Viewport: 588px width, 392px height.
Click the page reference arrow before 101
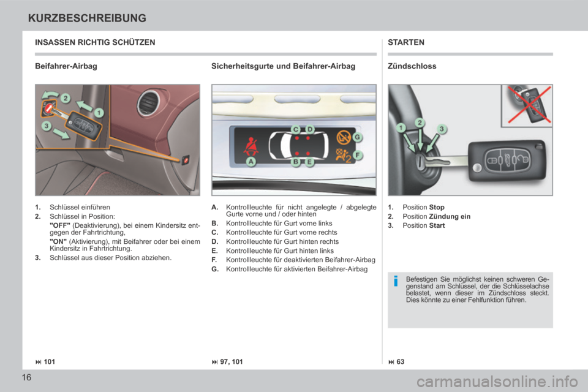(x=38, y=362)
